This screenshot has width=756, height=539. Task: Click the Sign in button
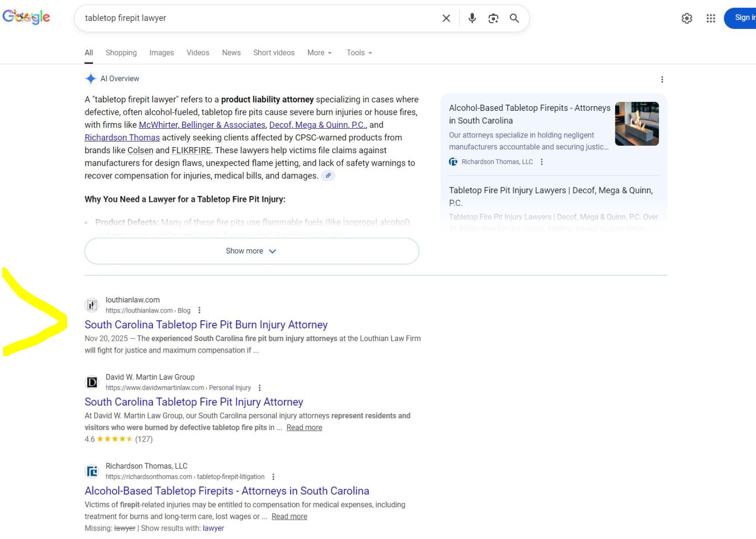742,18
